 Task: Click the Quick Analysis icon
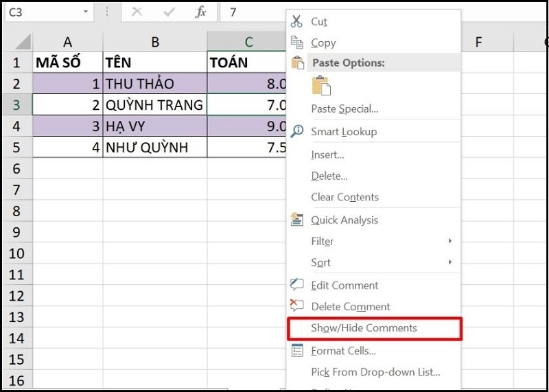click(x=296, y=220)
